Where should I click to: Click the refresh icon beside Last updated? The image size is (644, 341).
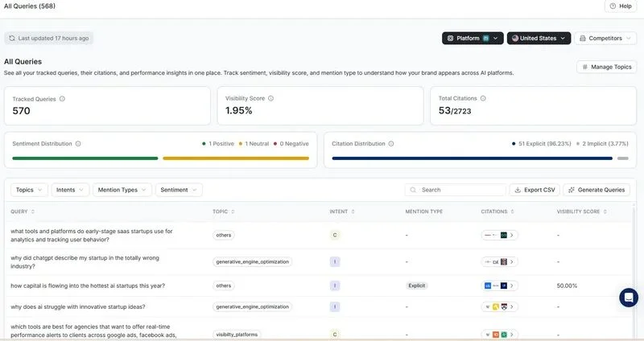[x=12, y=38]
